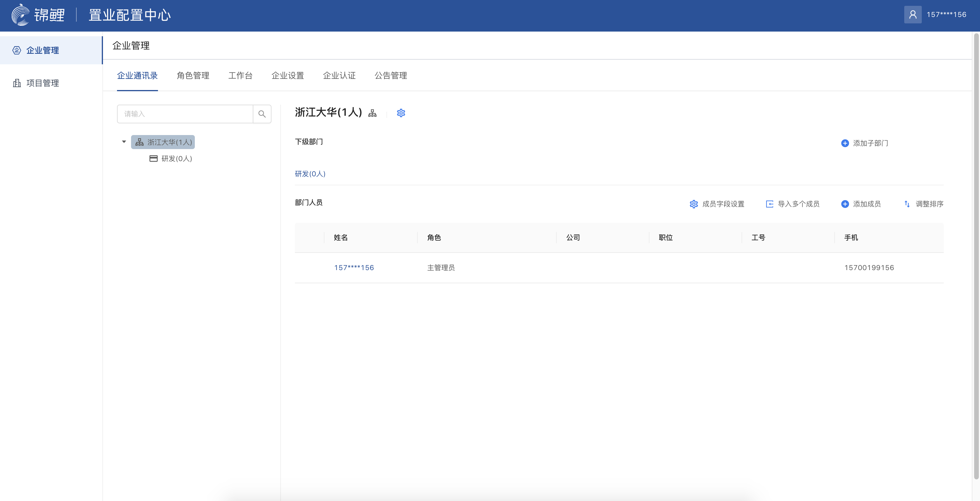The image size is (980, 501).
Task: Click the import icon for 导入多个成员
Action: coord(769,204)
